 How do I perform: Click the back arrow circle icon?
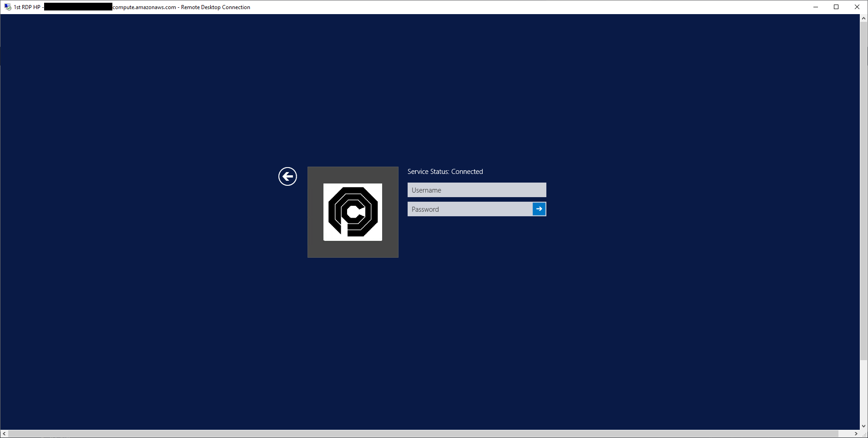tap(288, 176)
